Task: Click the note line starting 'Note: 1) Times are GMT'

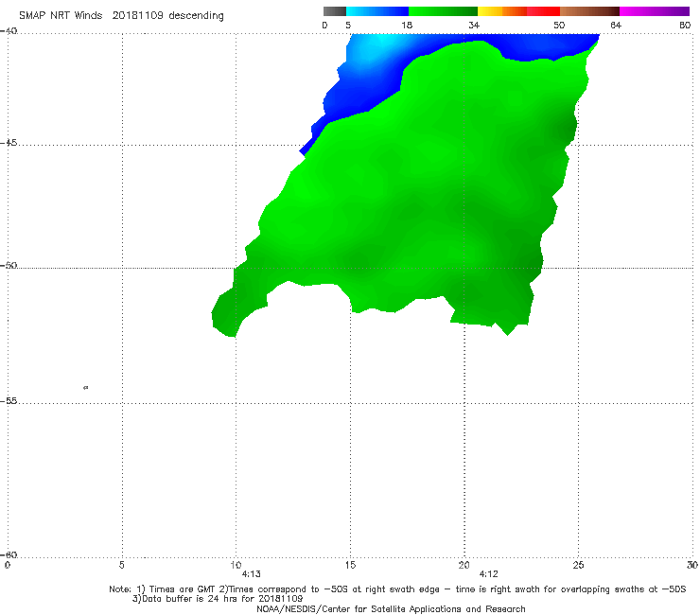Action: (397, 589)
